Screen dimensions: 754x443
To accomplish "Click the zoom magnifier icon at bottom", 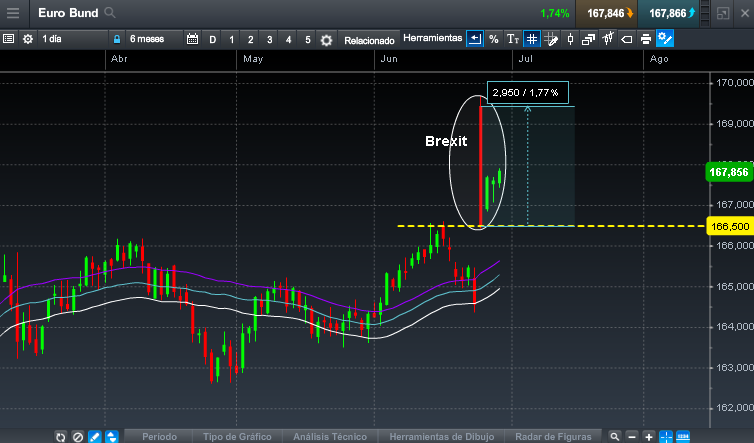I will pyautogui.click(x=615, y=437).
